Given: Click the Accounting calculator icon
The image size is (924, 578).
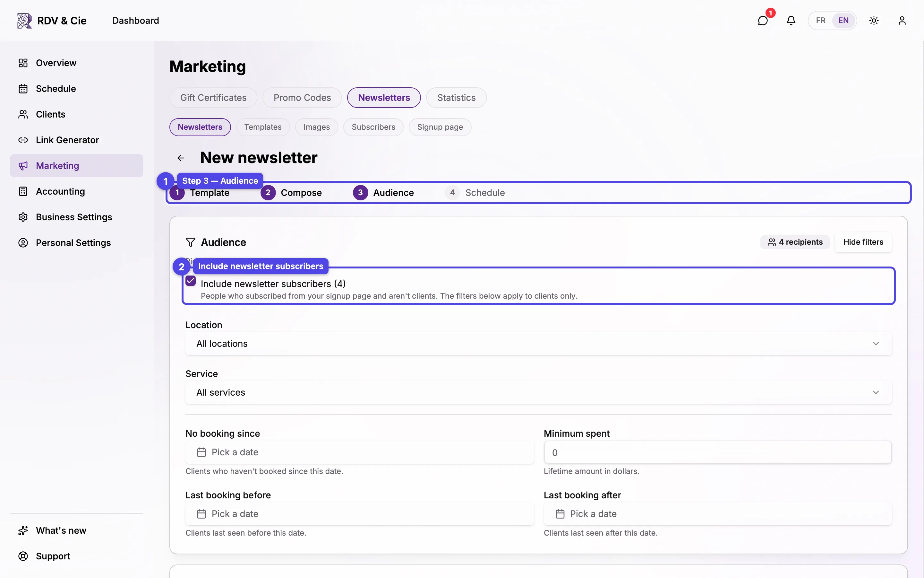Looking at the screenshot, I should tap(23, 191).
